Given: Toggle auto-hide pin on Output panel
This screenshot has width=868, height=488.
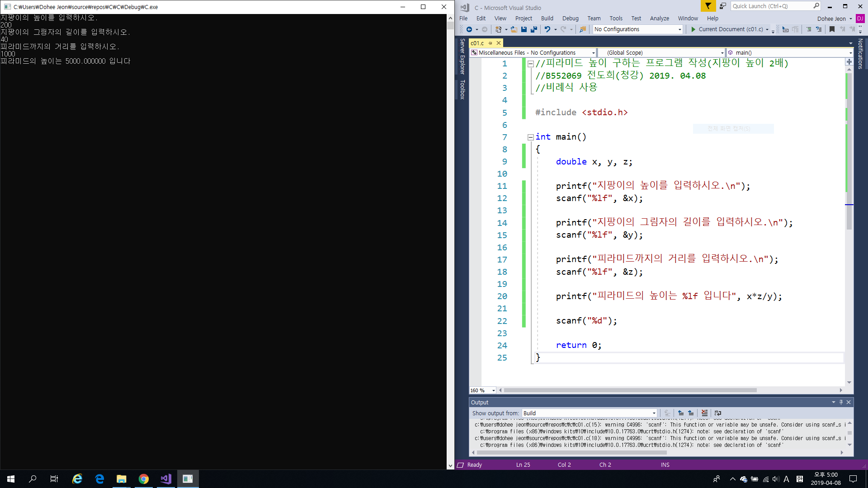Looking at the screenshot, I should click(841, 402).
